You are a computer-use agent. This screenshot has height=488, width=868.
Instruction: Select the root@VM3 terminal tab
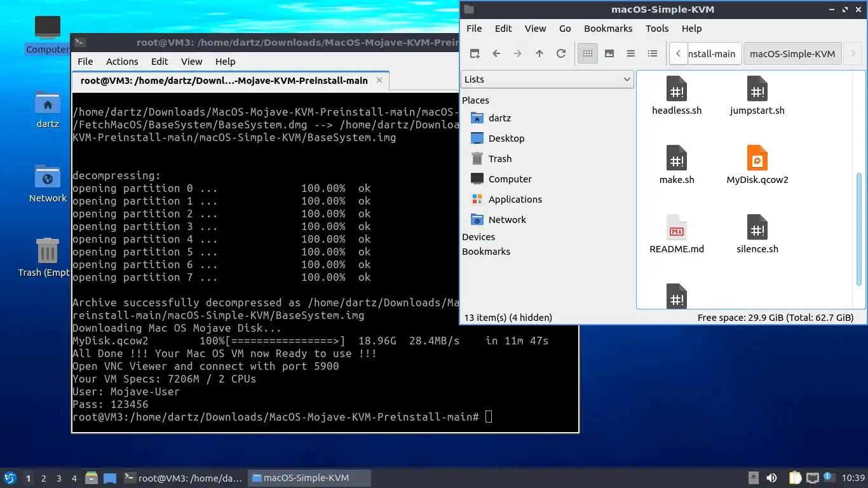(229, 81)
